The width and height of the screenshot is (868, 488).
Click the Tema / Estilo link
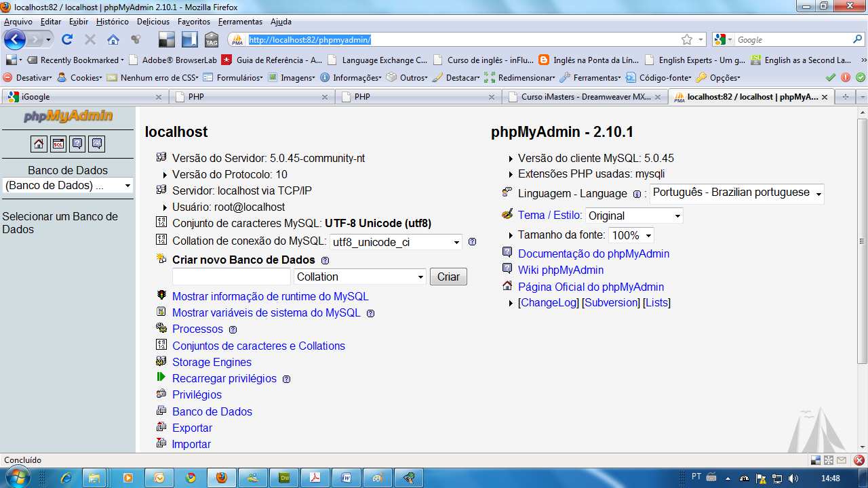(549, 215)
